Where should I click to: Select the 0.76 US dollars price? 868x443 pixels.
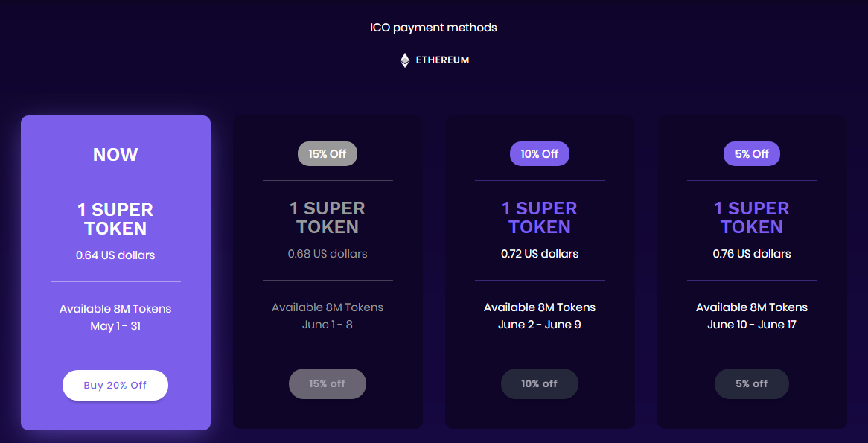pos(751,254)
